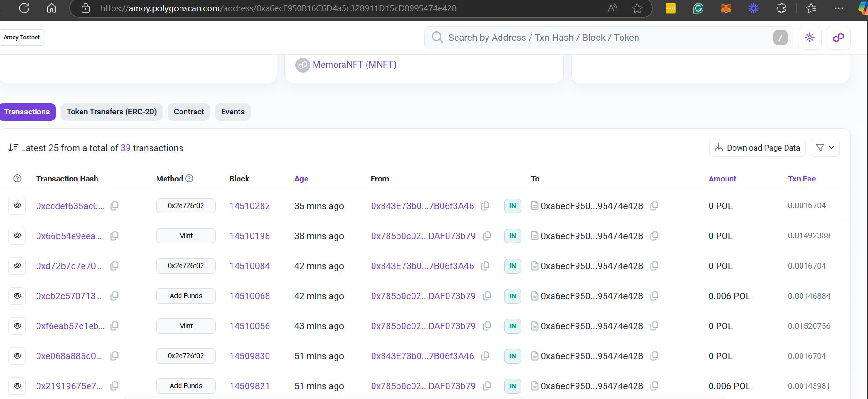Viewport: 868px width, 399px height.
Task: Preview transaction 0x66b54e9eea via eye icon
Action: tap(17, 236)
